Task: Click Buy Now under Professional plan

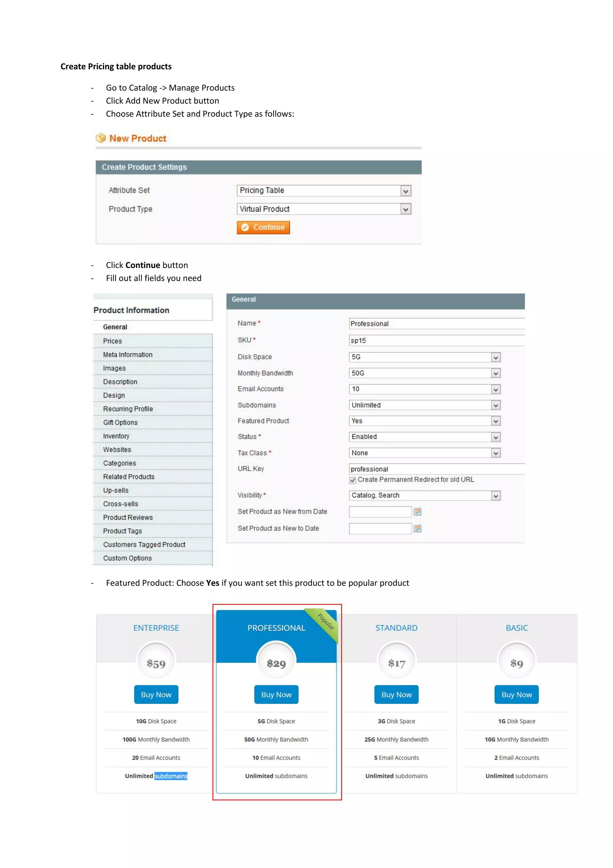Action: tap(277, 694)
